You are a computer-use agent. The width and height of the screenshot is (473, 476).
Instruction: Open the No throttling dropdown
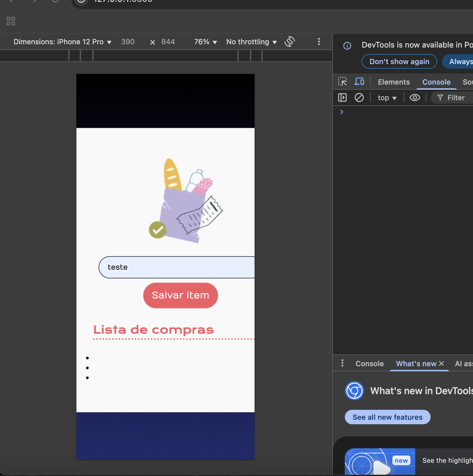pos(252,42)
